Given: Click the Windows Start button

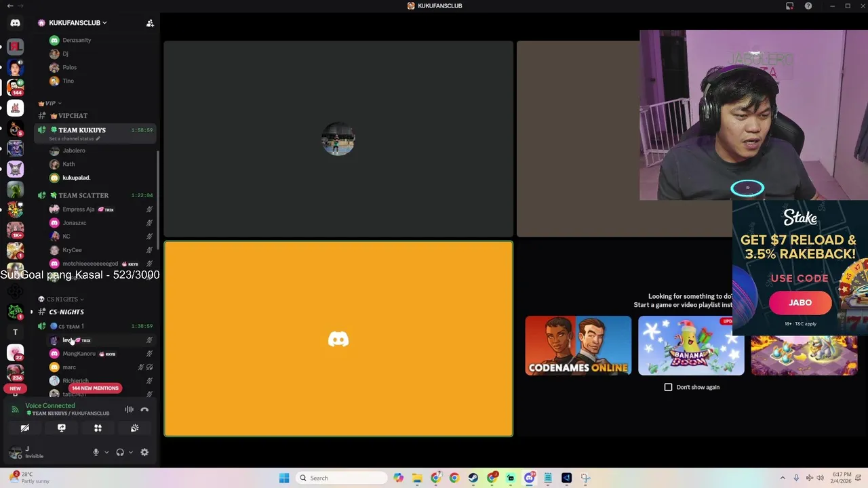Looking at the screenshot, I should pyautogui.click(x=284, y=478).
